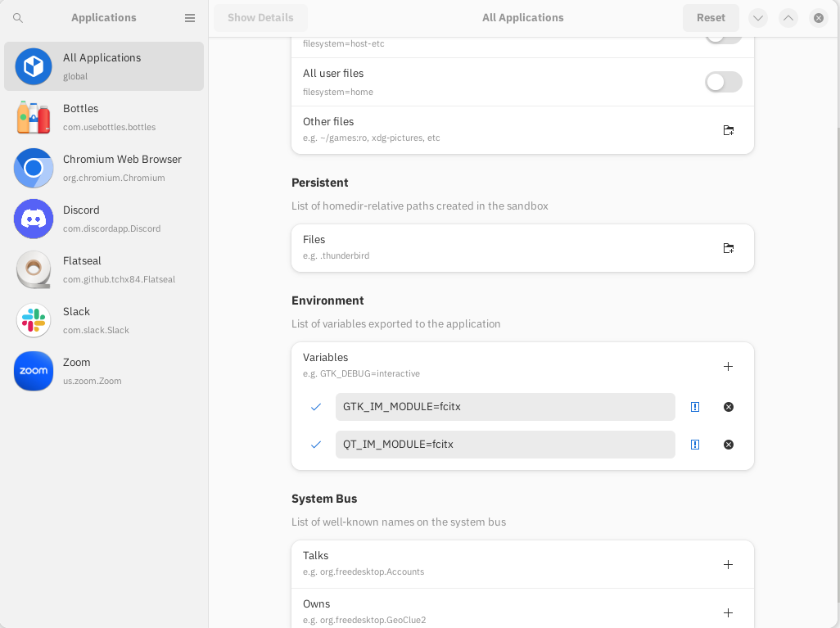Edit the GTK_IM_MODULE=fcitx text field
This screenshot has height=628, width=840.
coord(505,407)
